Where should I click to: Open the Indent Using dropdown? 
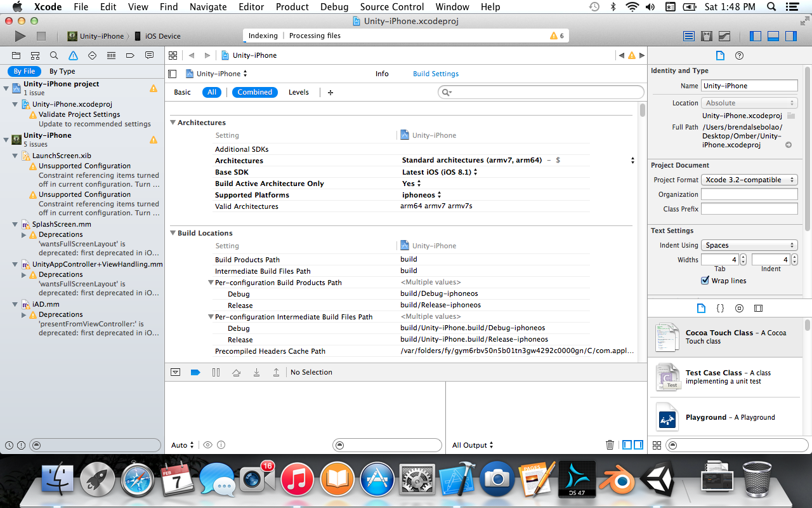749,245
